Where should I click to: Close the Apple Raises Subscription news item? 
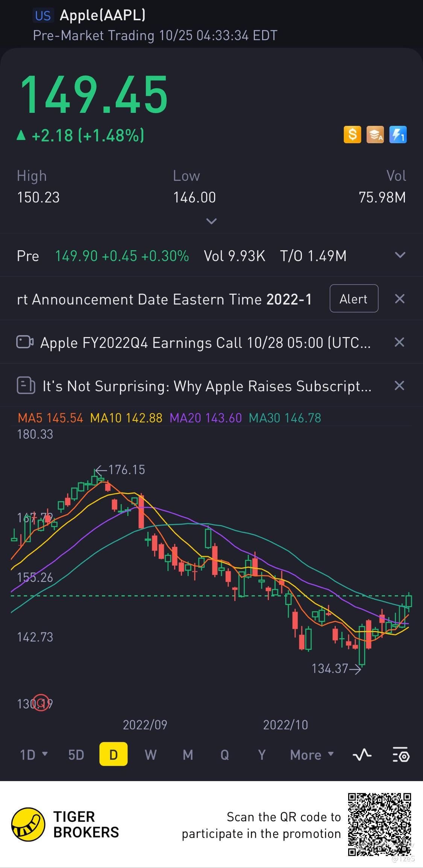399,385
